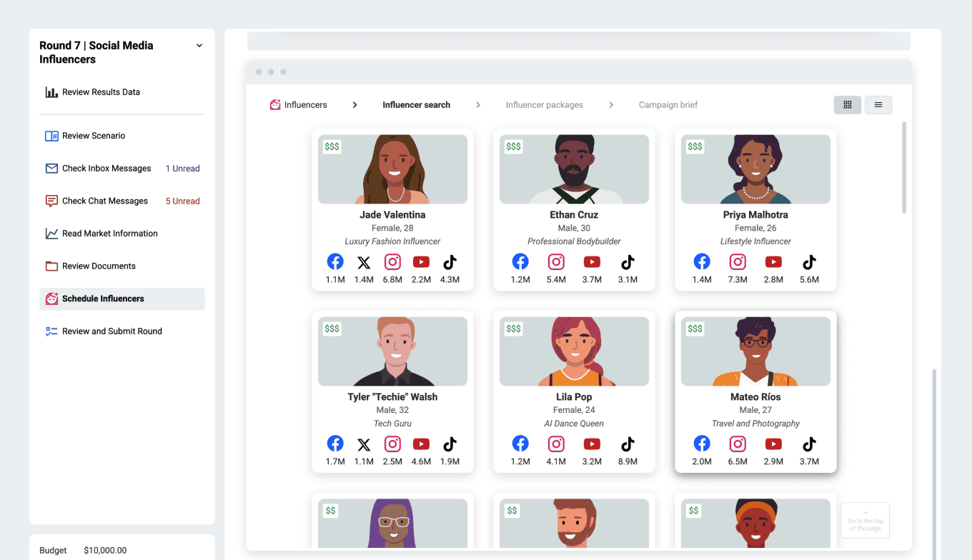Open Priya Malhotra's profile photo
Screen dimensions: 972x560
pos(755,169)
